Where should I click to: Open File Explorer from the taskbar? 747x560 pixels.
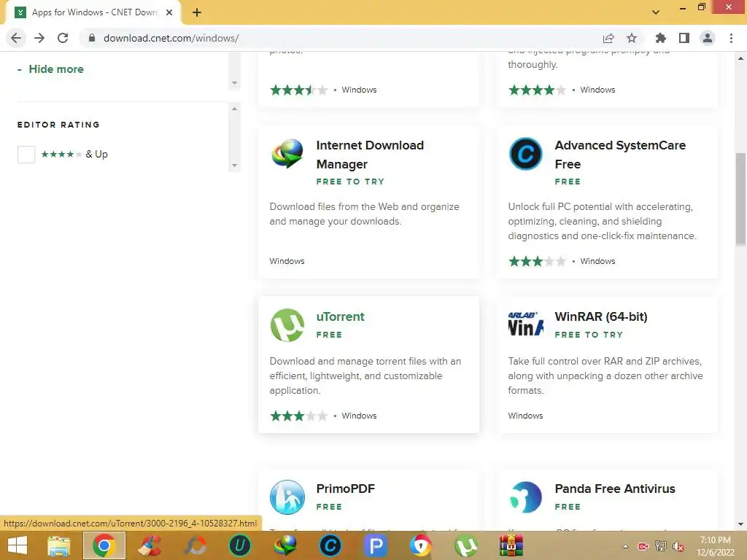tap(59, 545)
